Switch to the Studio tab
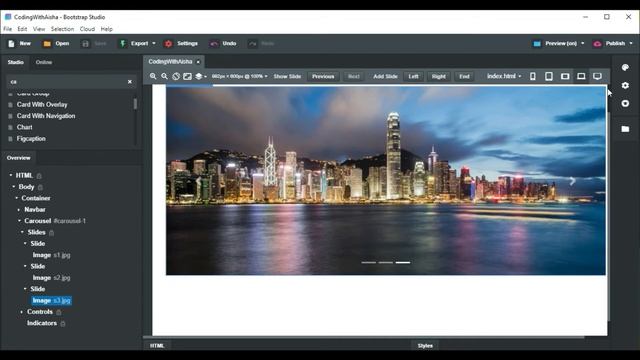640x360 pixels. pos(16,62)
